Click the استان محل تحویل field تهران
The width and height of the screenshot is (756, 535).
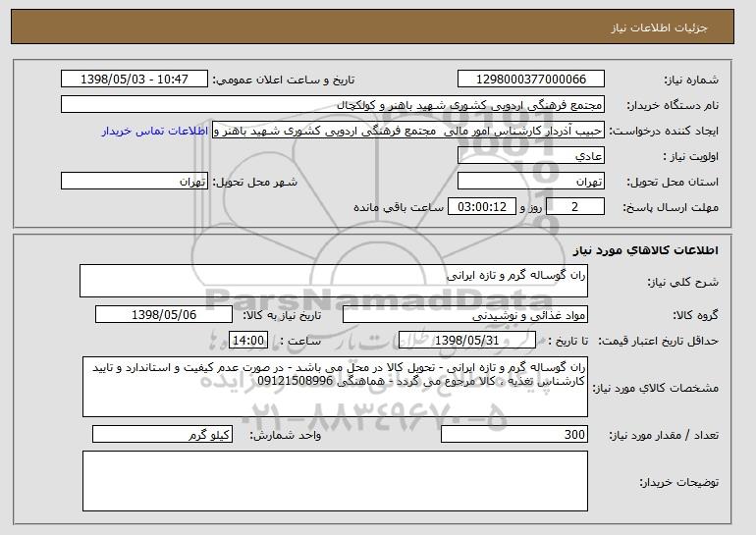(x=531, y=182)
